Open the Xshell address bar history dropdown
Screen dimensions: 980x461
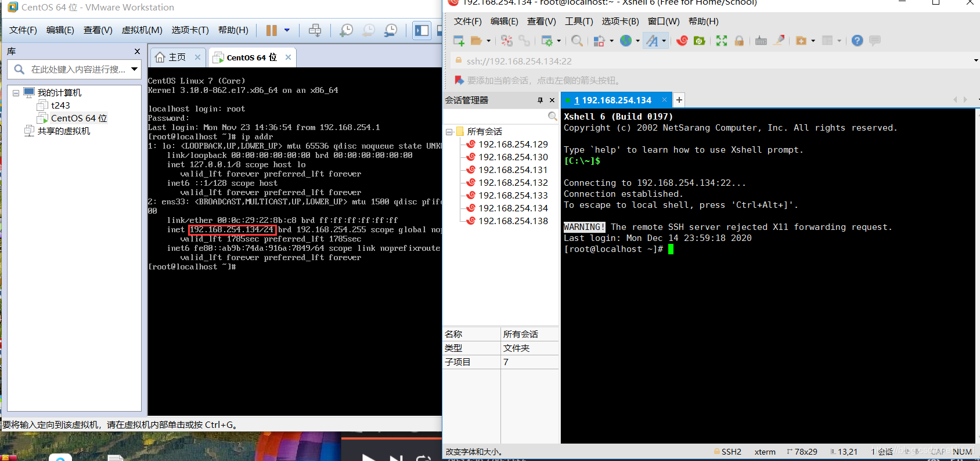click(x=975, y=61)
